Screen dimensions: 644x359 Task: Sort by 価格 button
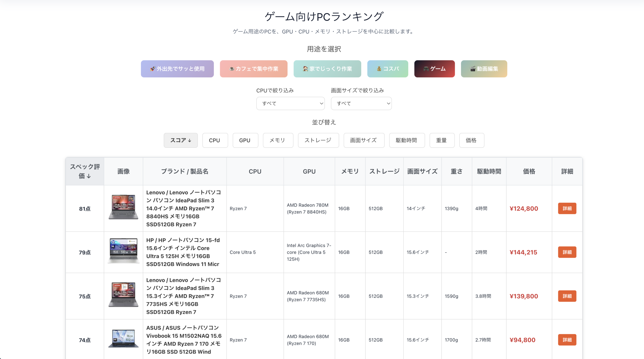tap(471, 140)
